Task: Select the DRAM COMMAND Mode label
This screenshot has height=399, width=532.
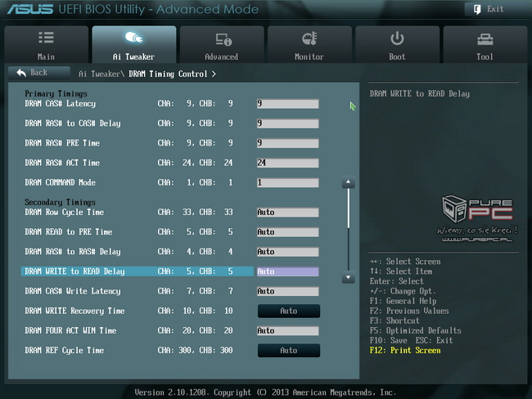Action: tap(60, 182)
